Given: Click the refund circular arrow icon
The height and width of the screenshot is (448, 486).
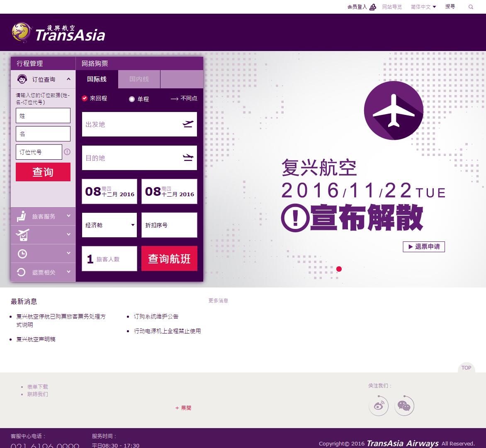Looking at the screenshot, I should click(21, 272).
